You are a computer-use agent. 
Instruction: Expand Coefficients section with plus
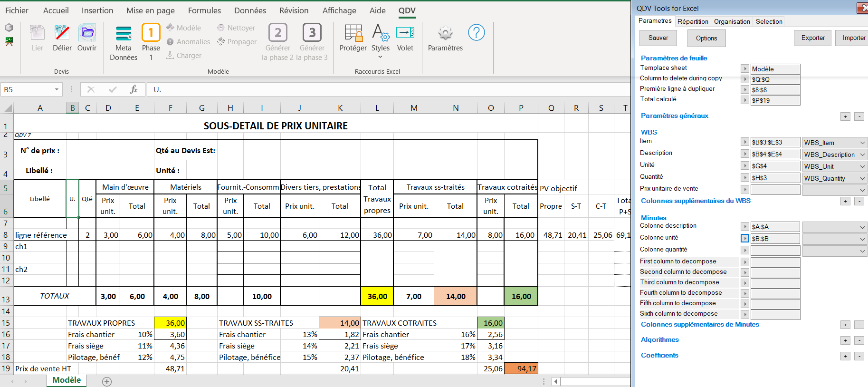[845, 356]
